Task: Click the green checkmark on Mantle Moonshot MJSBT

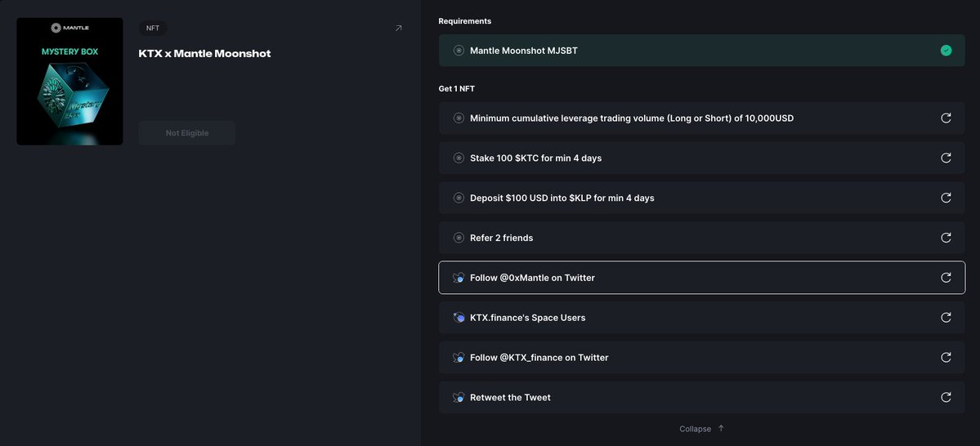Action: coord(946,51)
